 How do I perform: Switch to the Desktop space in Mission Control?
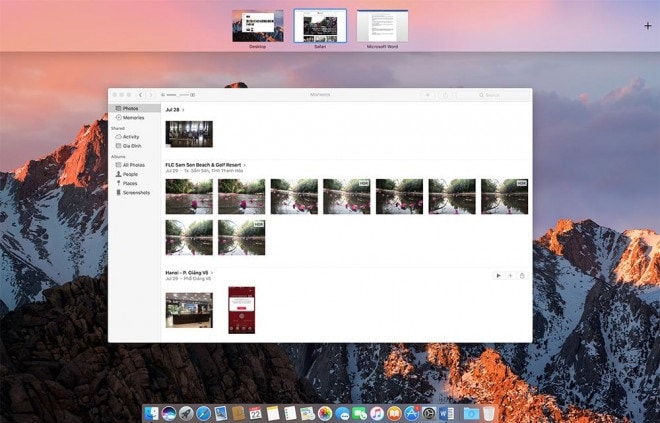pyautogui.click(x=258, y=26)
